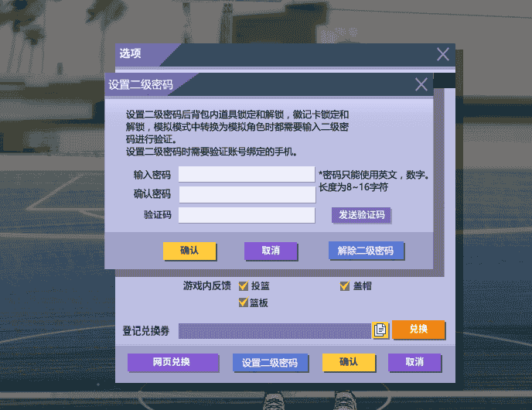Toggle the 投篮 feedback checkbox

[x=244, y=286]
